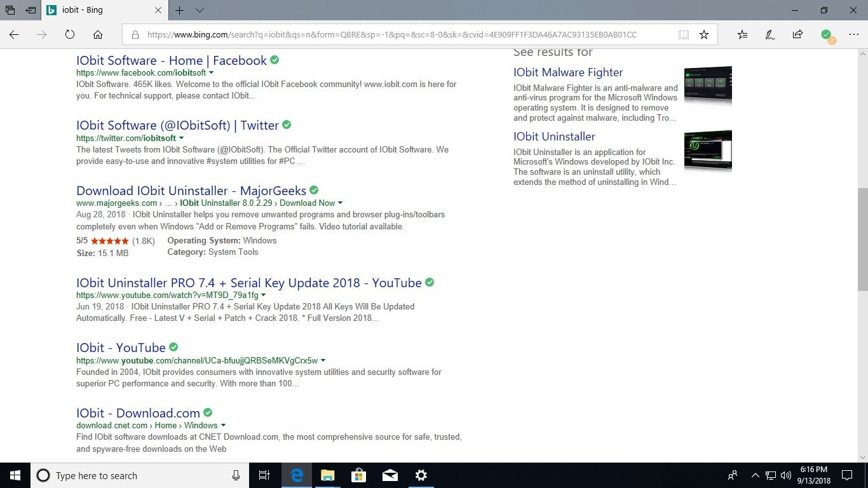
Task: Open File Explorer from the taskbar
Action: point(327,475)
